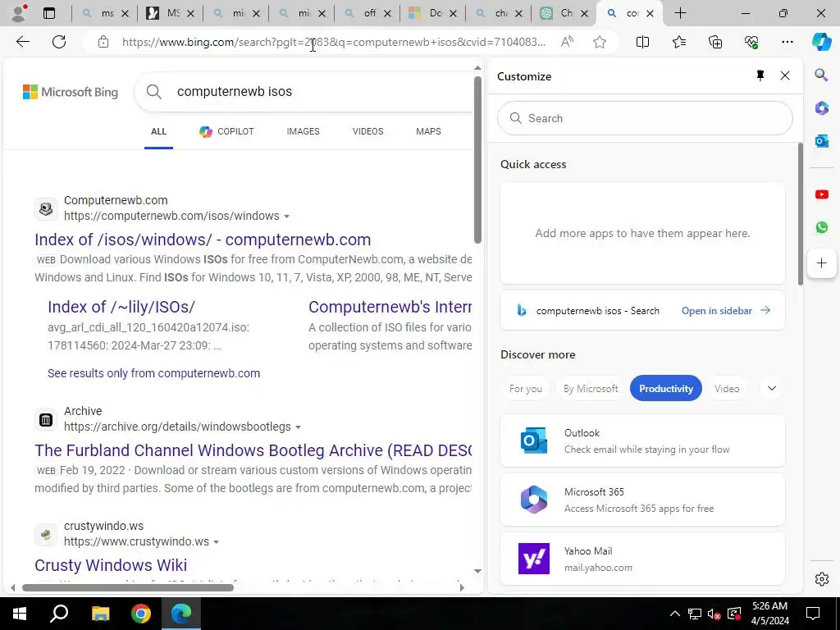Image resolution: width=840 pixels, height=630 pixels.
Task: Select the By Microsoft filter
Action: tap(591, 389)
